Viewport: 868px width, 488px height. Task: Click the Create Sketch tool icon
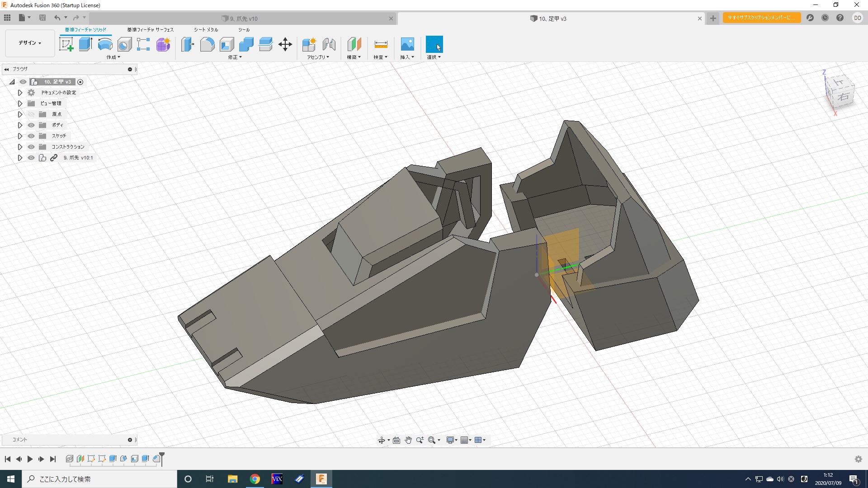point(66,44)
